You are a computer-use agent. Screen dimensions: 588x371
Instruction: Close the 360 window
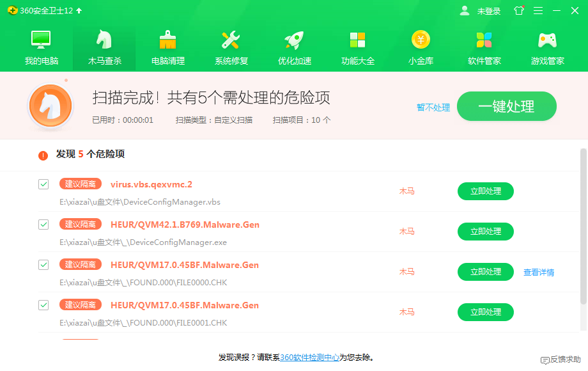575,10
